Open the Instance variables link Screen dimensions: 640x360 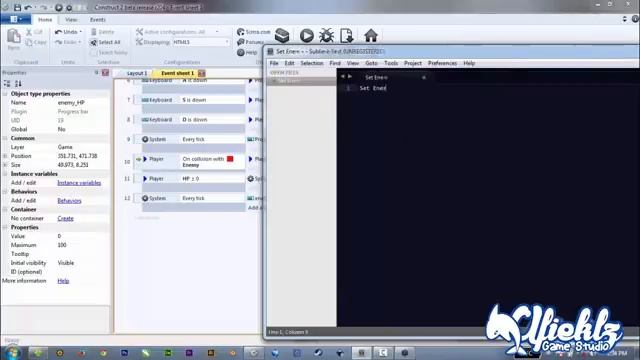coord(79,183)
